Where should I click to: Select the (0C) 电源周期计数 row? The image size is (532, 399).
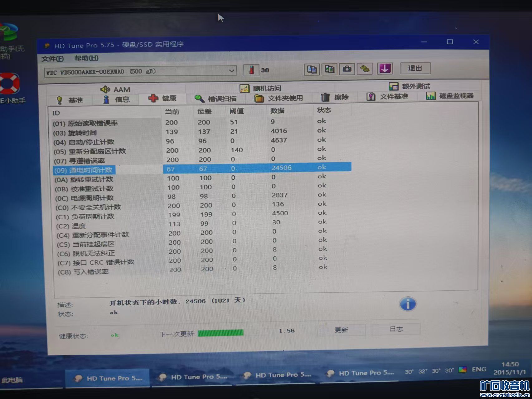pyautogui.click(x=203, y=196)
